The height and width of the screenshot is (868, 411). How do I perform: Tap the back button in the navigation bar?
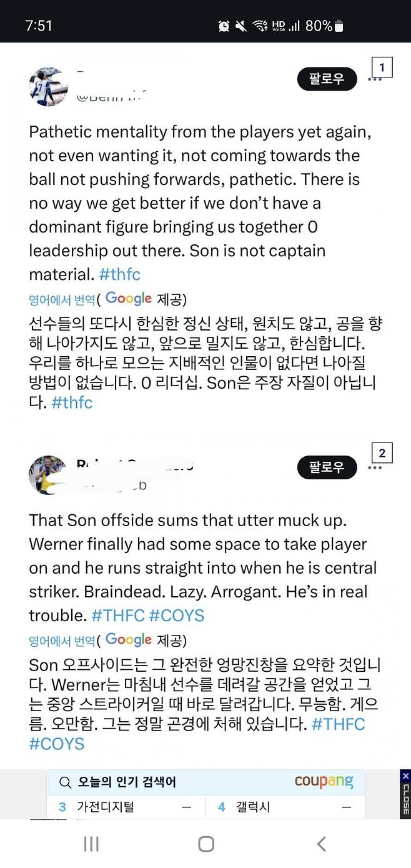click(320, 844)
